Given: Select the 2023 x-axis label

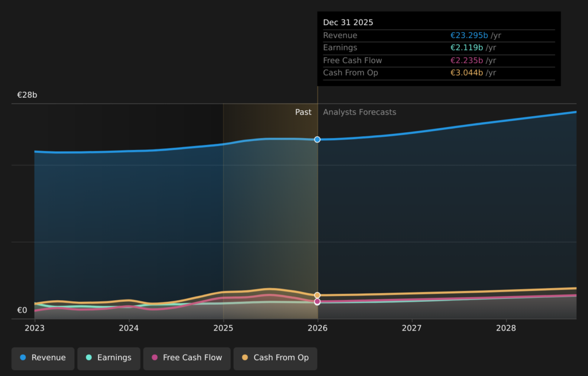Looking at the screenshot, I should (x=34, y=328).
